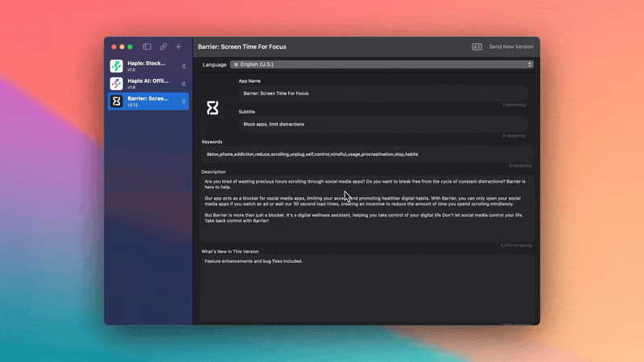644x362 pixels.
Task: Click the Language label
Action: pos(214,64)
